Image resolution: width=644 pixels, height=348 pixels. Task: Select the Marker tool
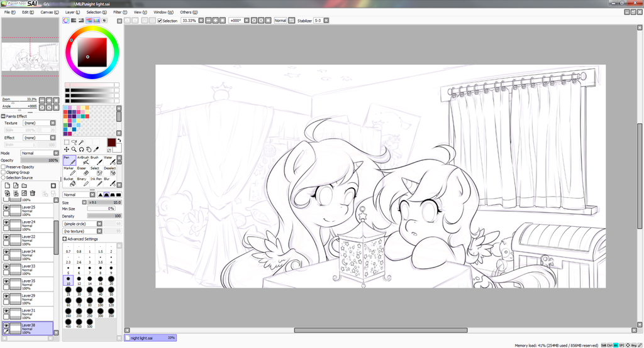pyautogui.click(x=69, y=171)
